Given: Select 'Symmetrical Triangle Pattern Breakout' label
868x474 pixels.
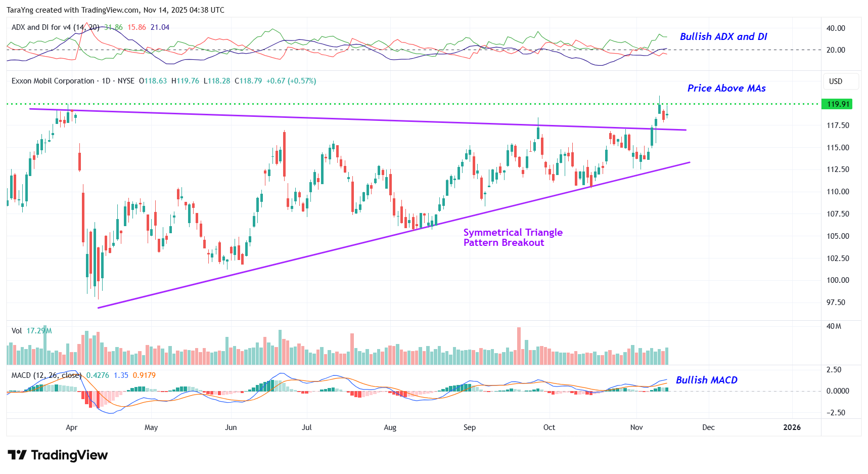Looking at the screenshot, I should pyautogui.click(x=513, y=237).
